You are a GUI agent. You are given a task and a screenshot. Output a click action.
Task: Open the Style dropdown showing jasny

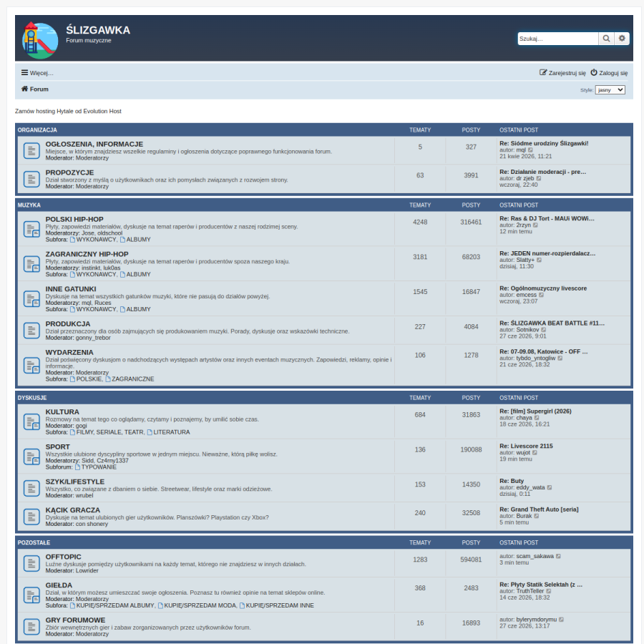pyautogui.click(x=610, y=90)
